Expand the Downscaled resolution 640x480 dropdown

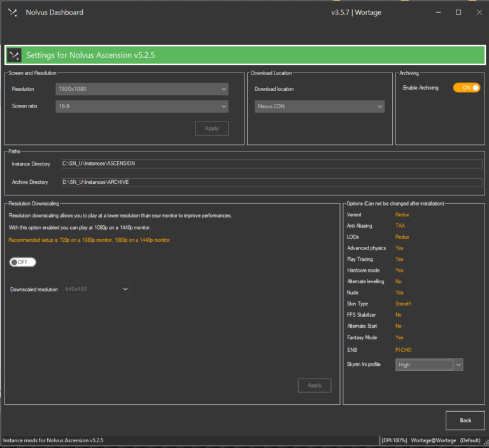click(96, 290)
